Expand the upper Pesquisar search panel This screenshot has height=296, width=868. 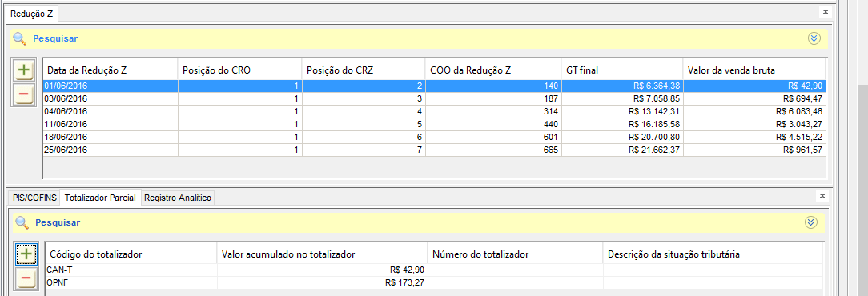point(814,38)
